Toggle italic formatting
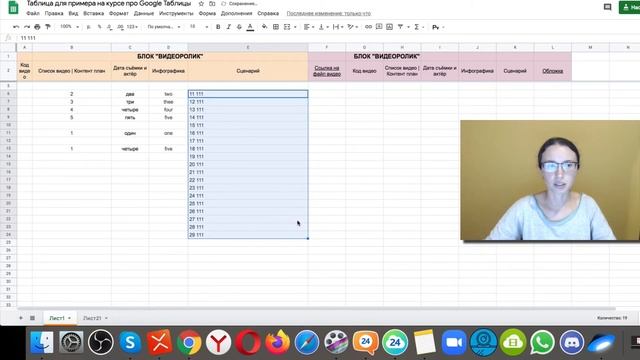 [229, 27]
